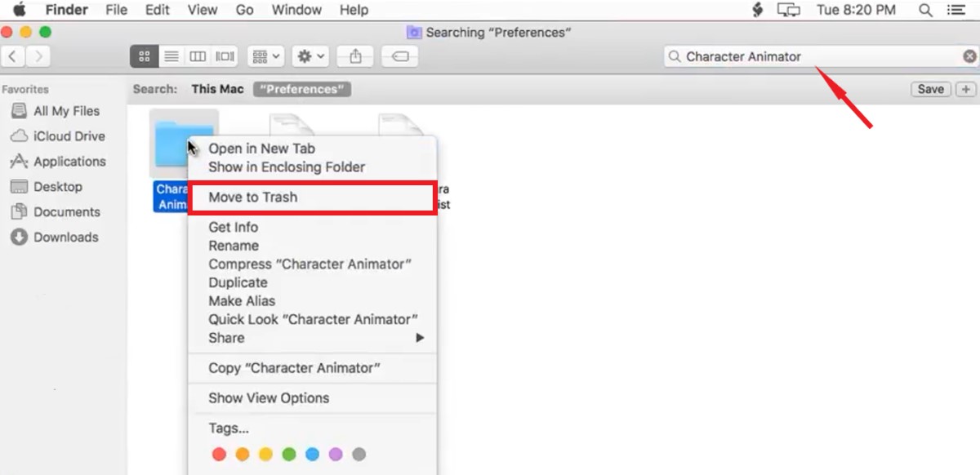Apply the red tag color
The image size is (980, 475).
click(x=219, y=455)
